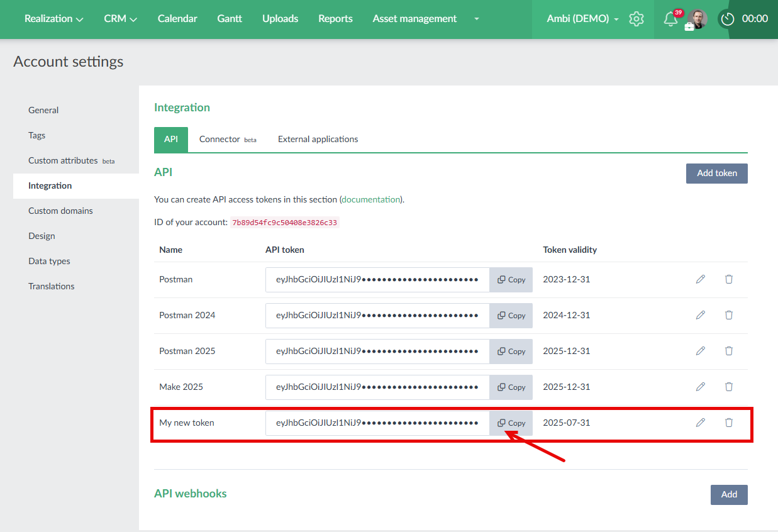Edit the Postman token with pencil icon

point(701,279)
